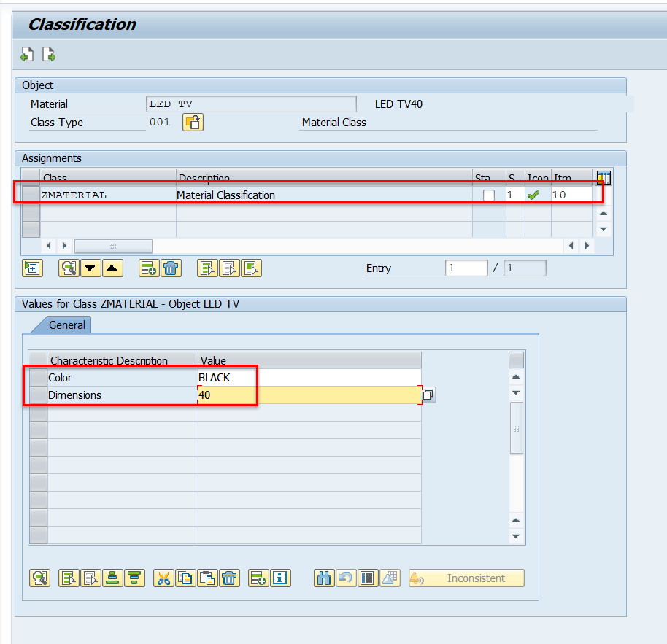Image resolution: width=667 pixels, height=644 pixels.
Task: Open the table layout settings icon above Assignments
Action: coord(603,177)
